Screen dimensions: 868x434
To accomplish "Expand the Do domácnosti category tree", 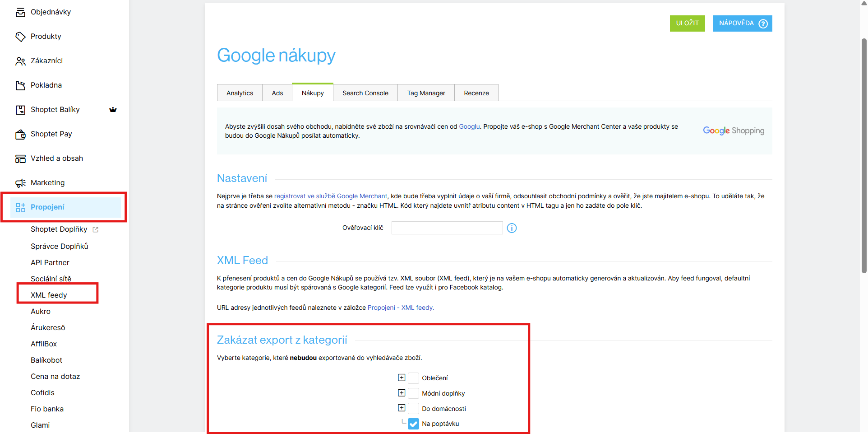I will click(402, 408).
